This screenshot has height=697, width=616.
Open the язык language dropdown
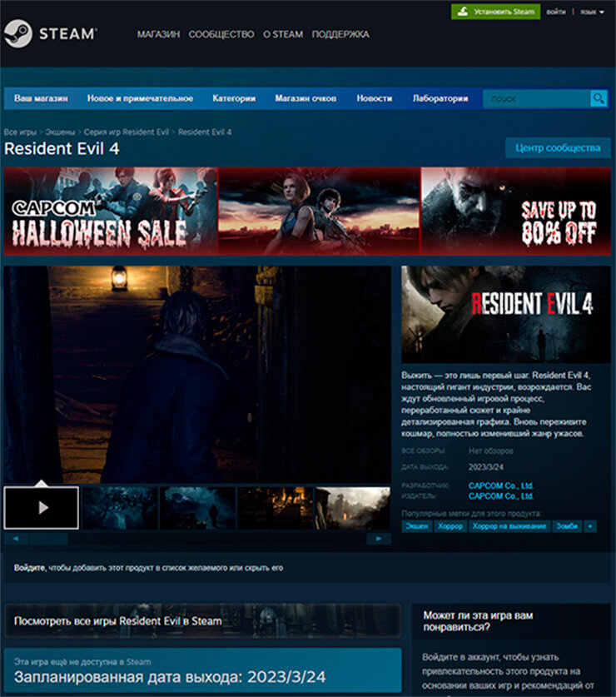click(592, 12)
